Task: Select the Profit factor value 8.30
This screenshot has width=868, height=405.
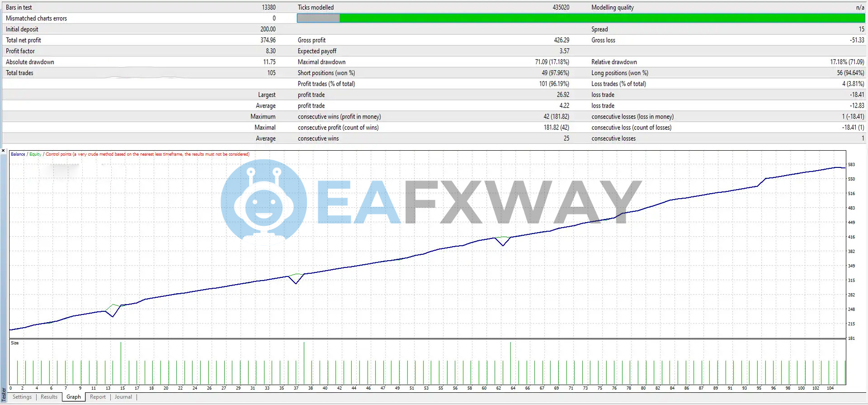Action: (270, 51)
